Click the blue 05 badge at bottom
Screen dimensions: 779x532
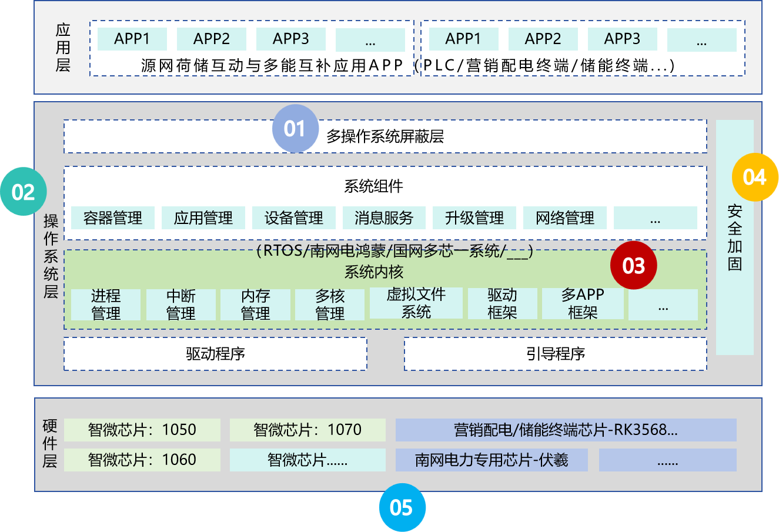click(x=402, y=508)
